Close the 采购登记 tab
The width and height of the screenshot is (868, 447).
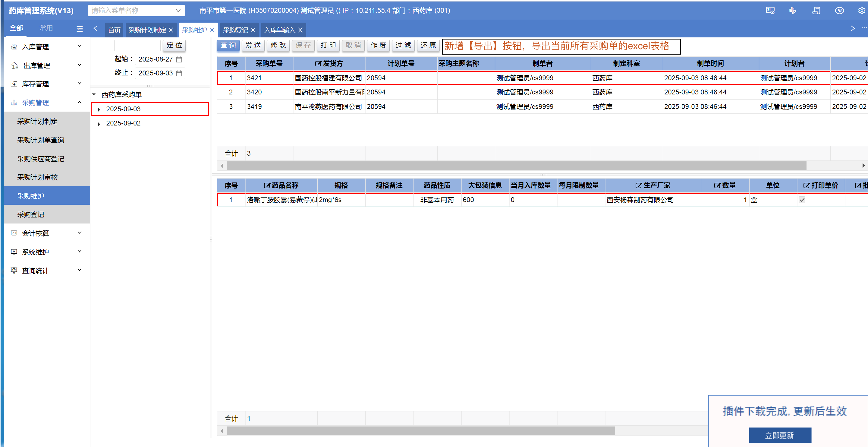click(253, 30)
